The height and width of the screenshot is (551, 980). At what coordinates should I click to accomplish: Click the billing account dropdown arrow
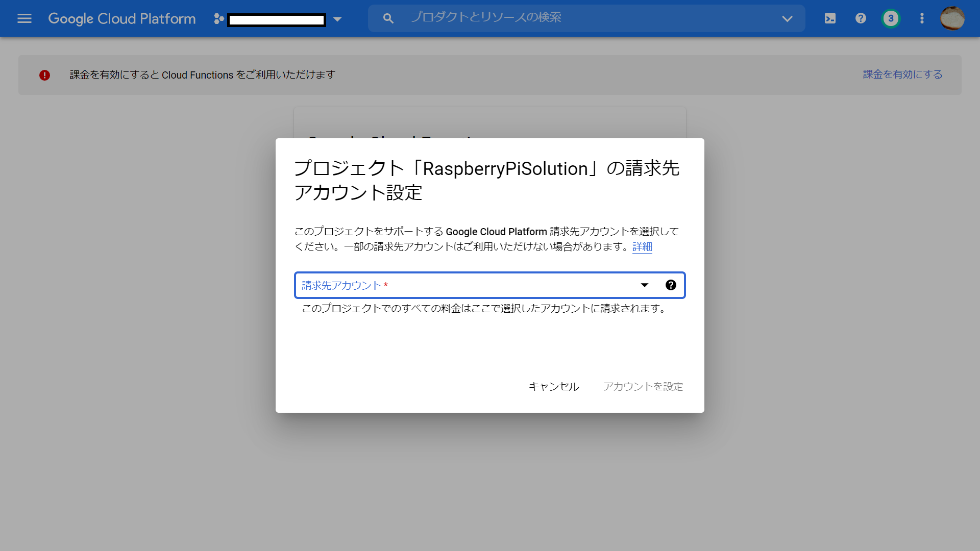click(x=644, y=285)
